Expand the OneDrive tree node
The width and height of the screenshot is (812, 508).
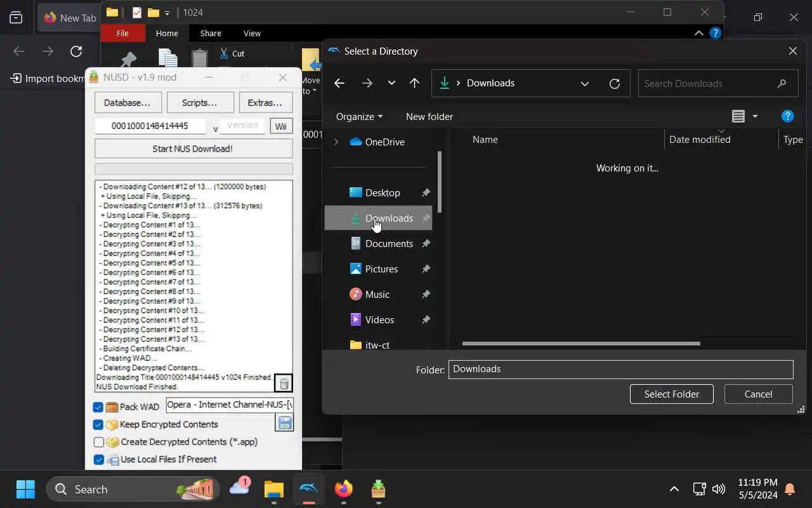pos(336,142)
